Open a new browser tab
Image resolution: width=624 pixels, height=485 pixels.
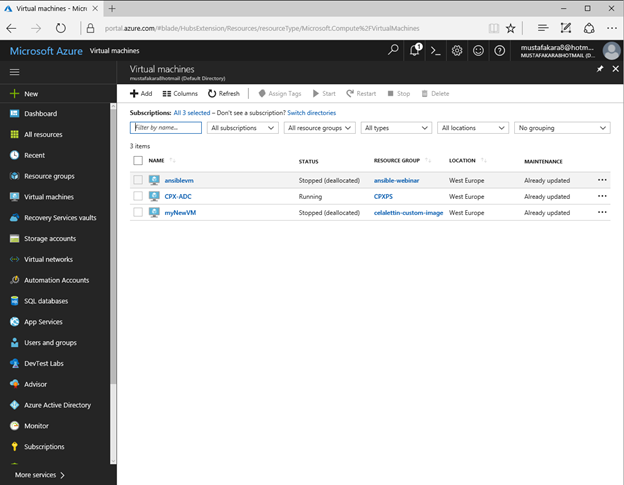[x=112, y=8]
